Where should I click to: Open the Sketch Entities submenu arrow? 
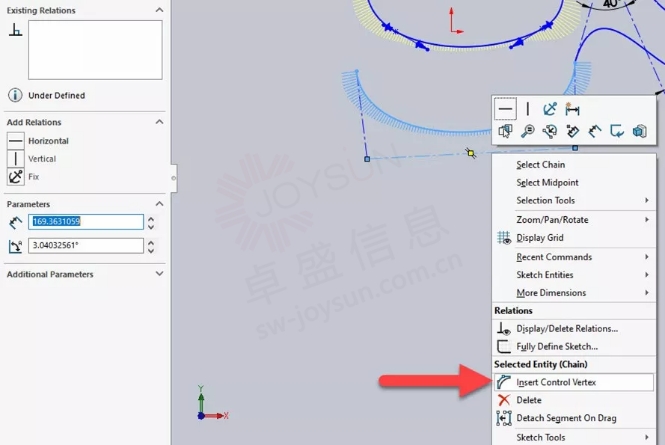click(x=647, y=274)
